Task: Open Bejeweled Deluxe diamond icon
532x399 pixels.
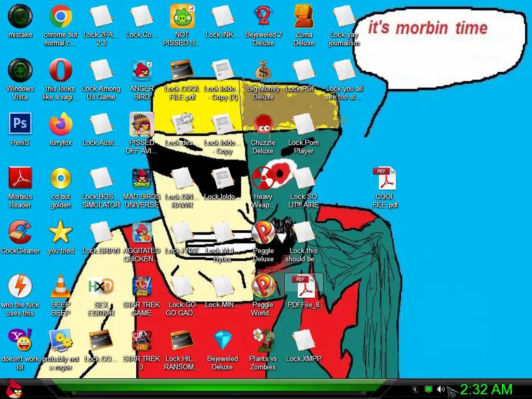Action: (x=223, y=340)
